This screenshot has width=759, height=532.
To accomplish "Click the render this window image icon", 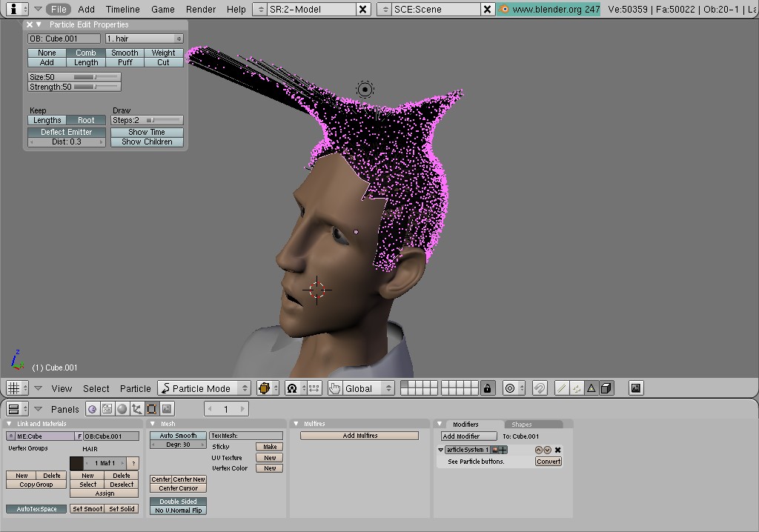I will (636, 388).
